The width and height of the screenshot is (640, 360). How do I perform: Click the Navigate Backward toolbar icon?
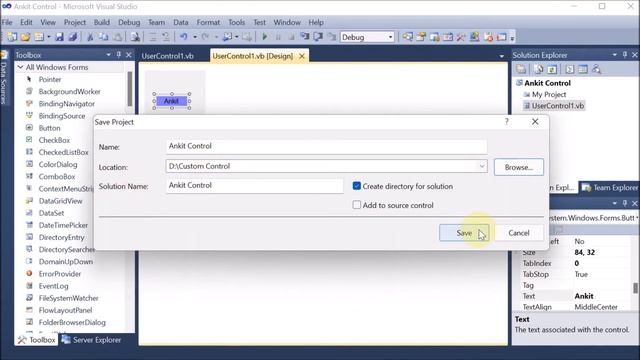[227, 37]
